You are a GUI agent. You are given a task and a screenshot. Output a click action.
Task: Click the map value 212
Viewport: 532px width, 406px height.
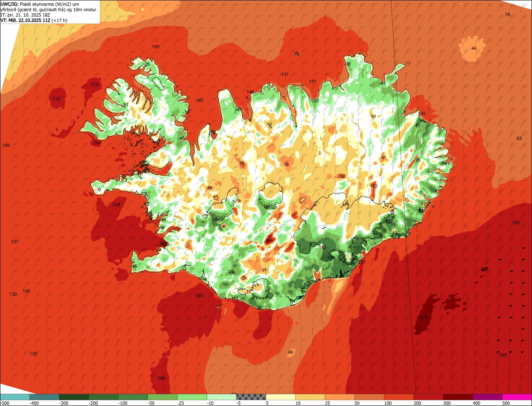[342, 176]
